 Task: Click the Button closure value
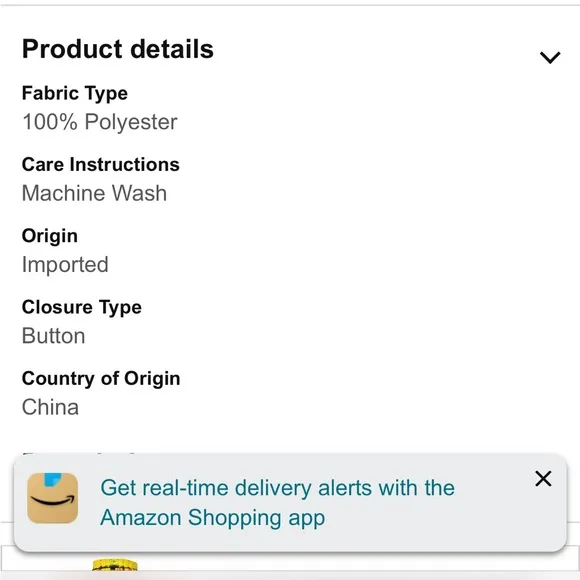[x=54, y=336]
